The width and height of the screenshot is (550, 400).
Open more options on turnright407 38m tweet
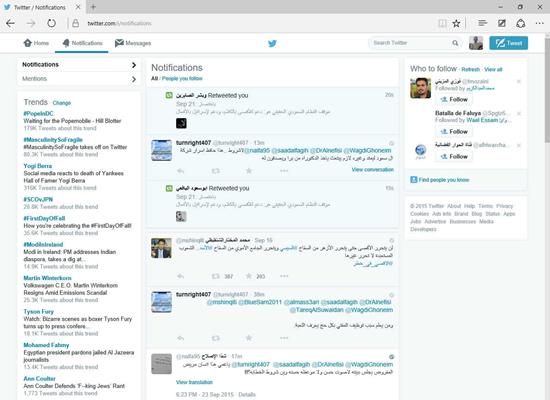[x=284, y=338]
